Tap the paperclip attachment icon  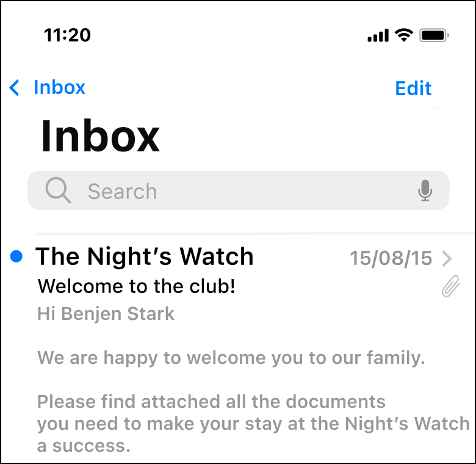click(x=450, y=286)
